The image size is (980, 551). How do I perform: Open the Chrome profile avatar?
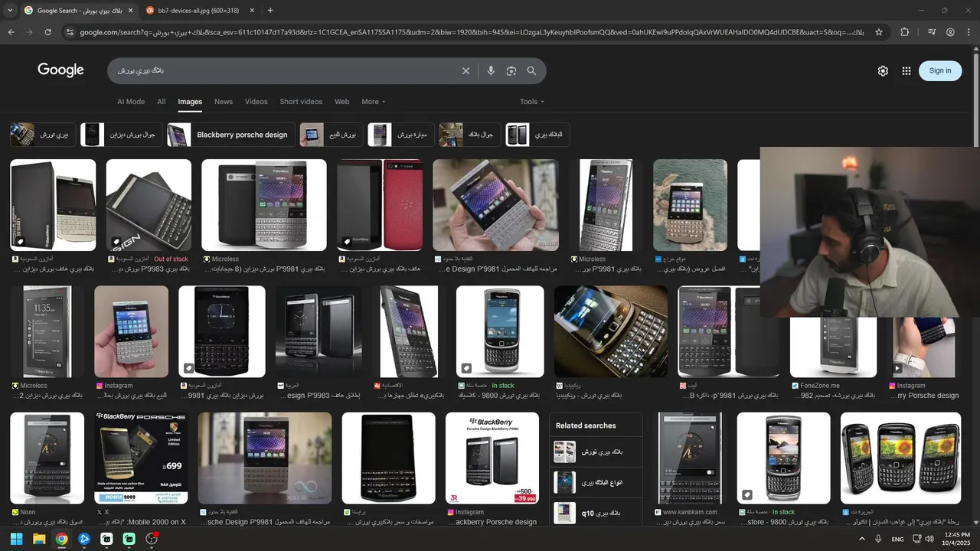(950, 32)
